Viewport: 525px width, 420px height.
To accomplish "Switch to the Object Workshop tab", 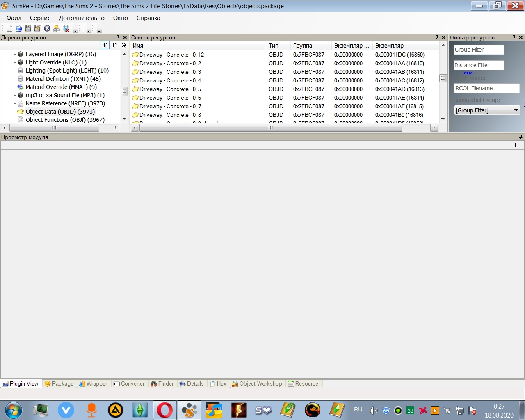I will point(257,384).
